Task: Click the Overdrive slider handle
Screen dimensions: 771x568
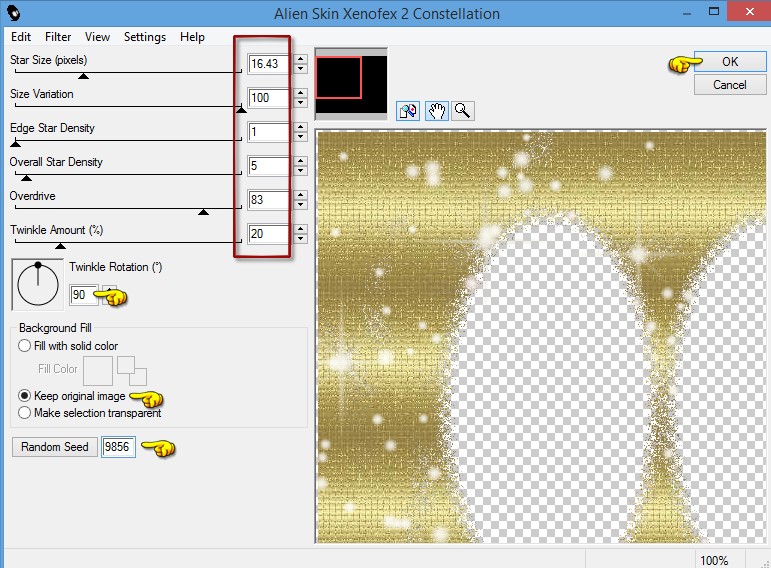Action: click(203, 211)
